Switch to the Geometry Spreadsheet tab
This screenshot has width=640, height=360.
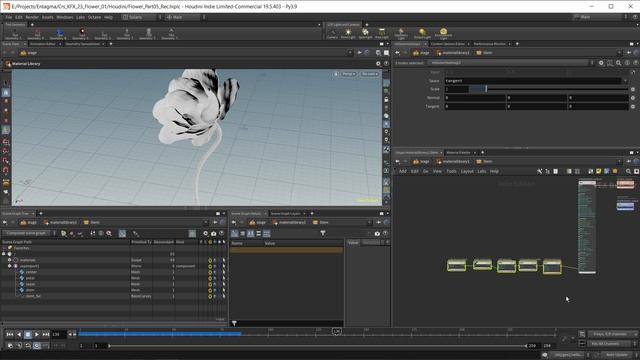(82, 44)
